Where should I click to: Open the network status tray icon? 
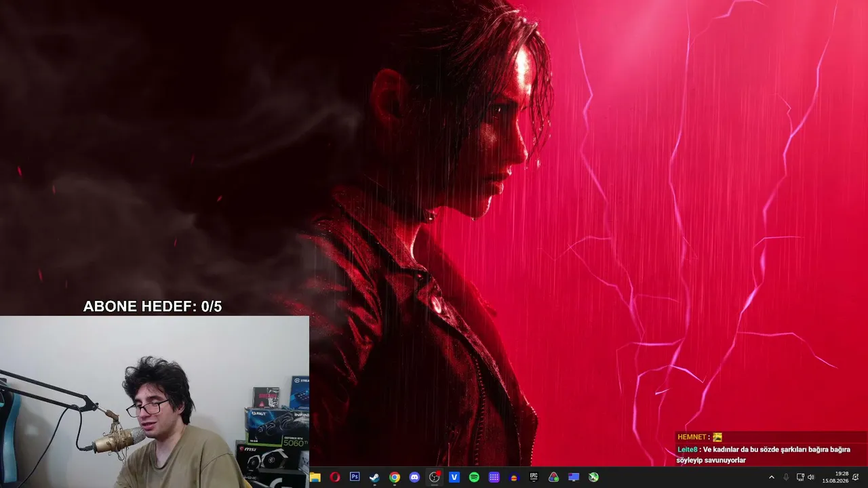pos(800,477)
